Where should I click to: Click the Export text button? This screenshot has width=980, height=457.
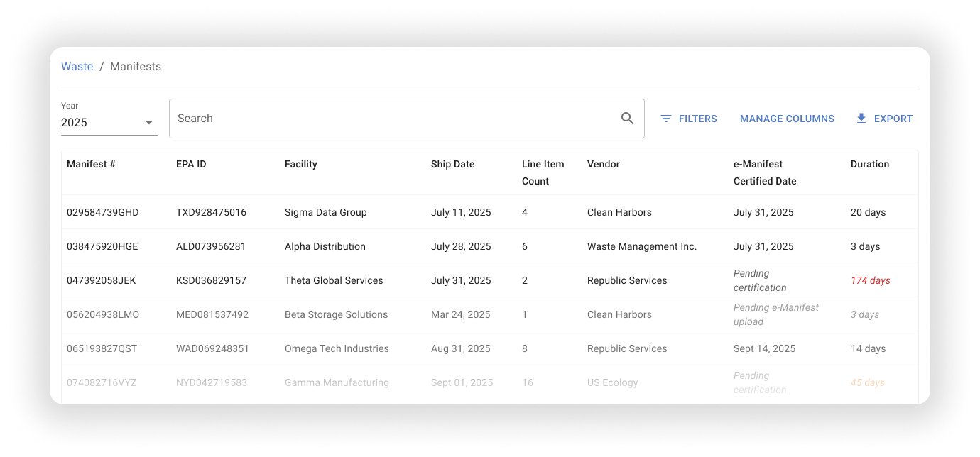coord(893,119)
